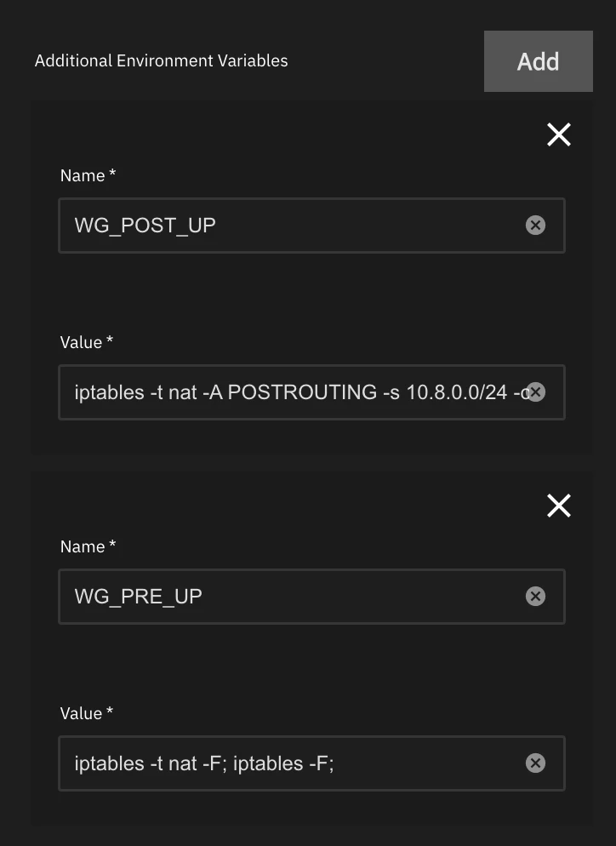The height and width of the screenshot is (846, 616).
Task: Clear the 'iptables -F' value field
Action: coord(535,763)
